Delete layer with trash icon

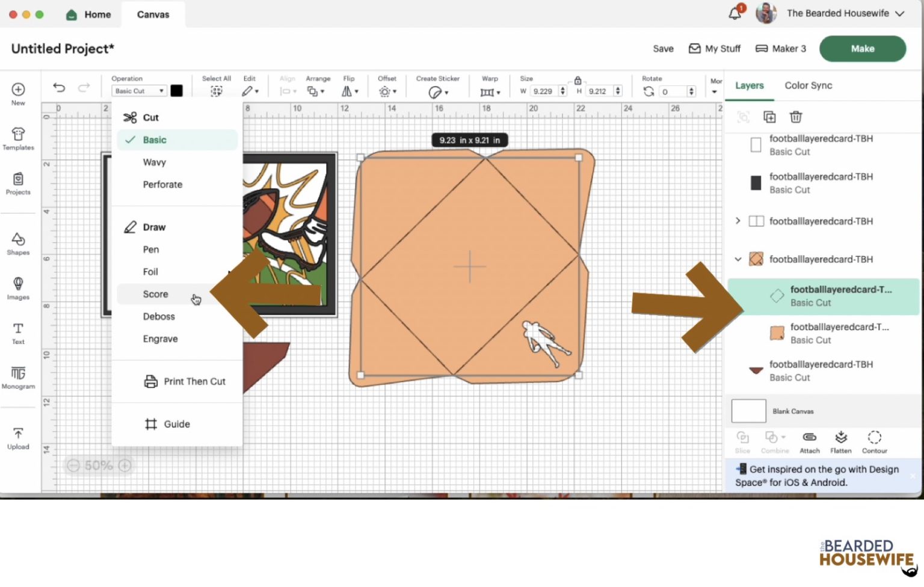pyautogui.click(x=796, y=117)
